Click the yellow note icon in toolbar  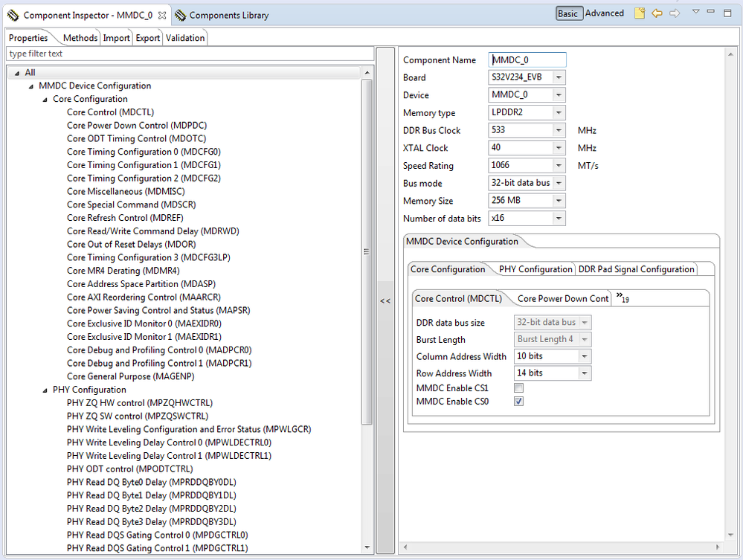click(x=639, y=13)
